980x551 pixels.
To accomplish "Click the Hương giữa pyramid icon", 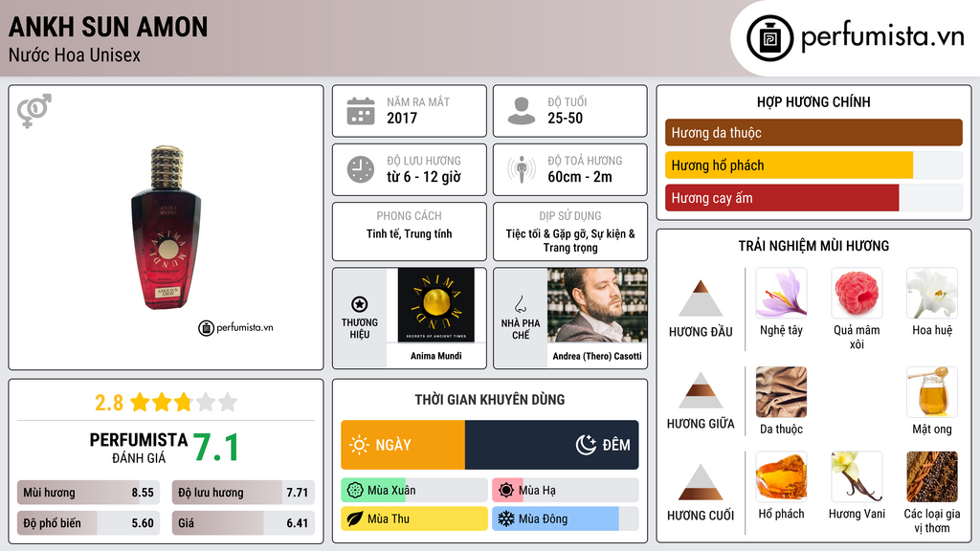I will (701, 390).
